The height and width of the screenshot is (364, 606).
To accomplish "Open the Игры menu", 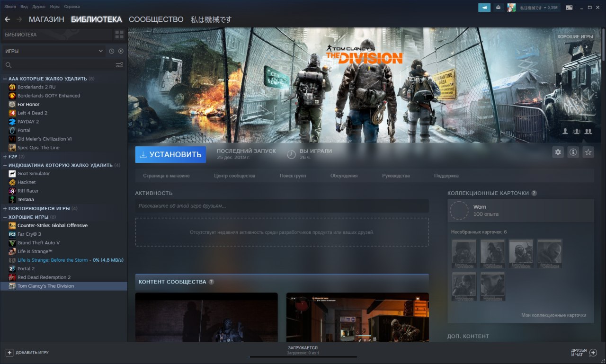I will pyautogui.click(x=55, y=7).
